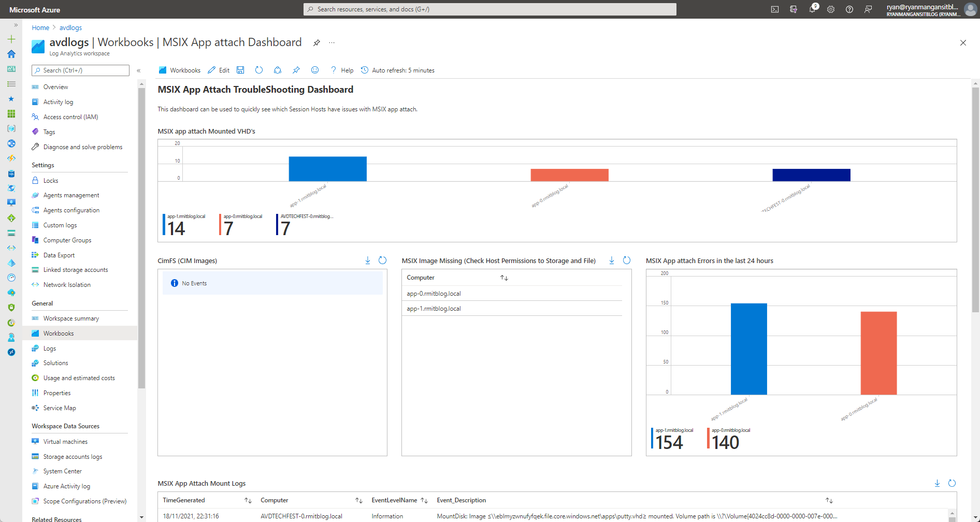Open portal Settings gear
The height and width of the screenshot is (522, 980).
coord(831,9)
